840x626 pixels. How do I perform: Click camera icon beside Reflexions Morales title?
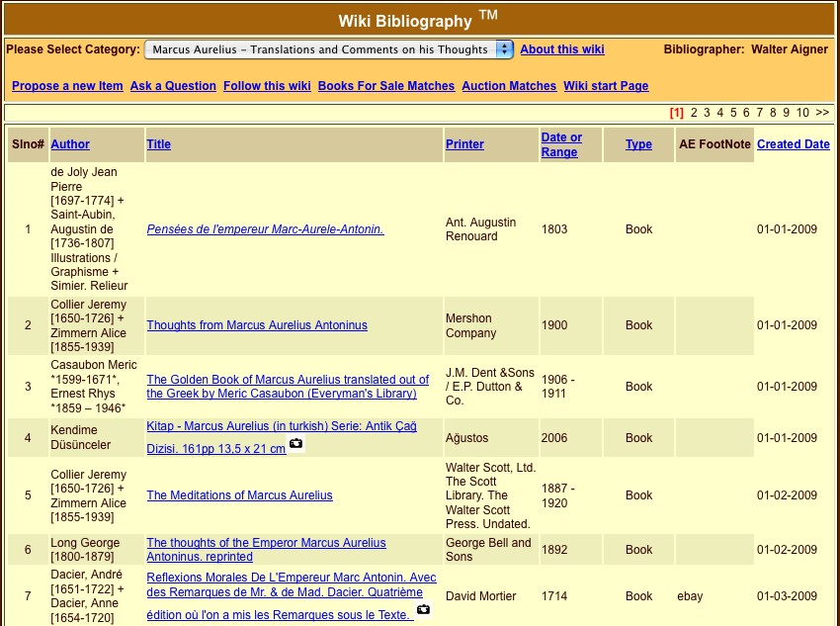click(423, 610)
